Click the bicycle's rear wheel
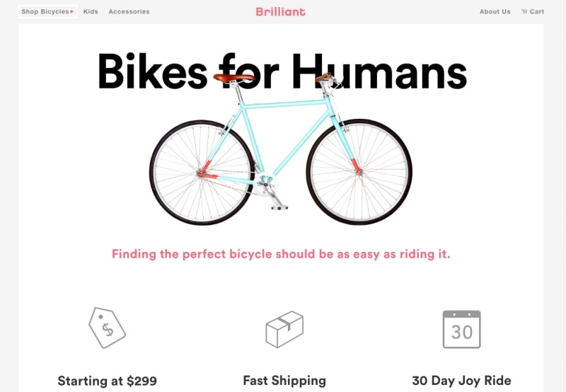The height and width of the screenshot is (392, 566). (202, 173)
